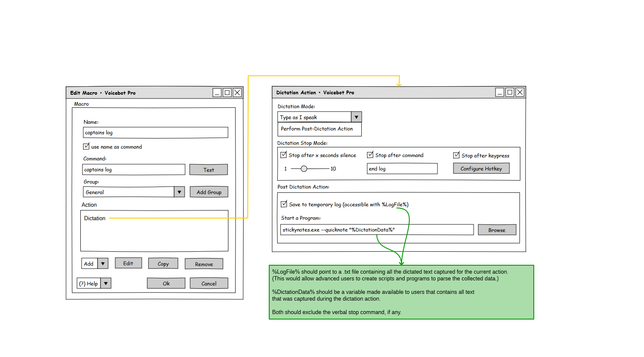Open the Add action dropdown arrow

(103, 264)
